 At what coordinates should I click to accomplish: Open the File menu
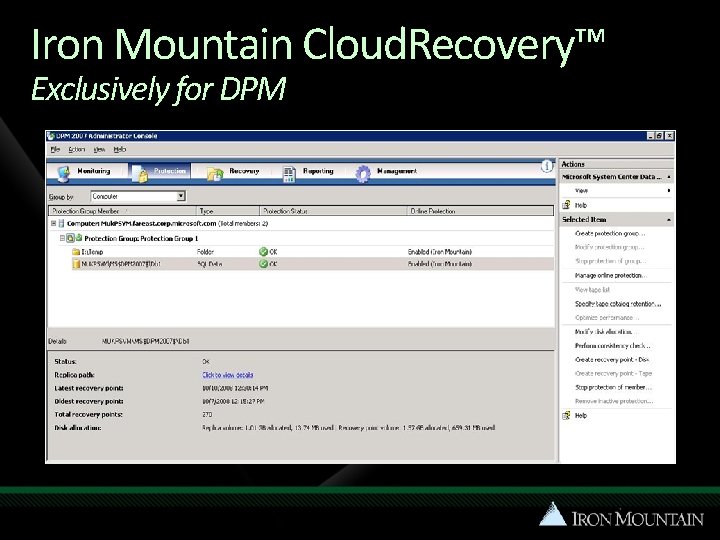click(x=56, y=149)
